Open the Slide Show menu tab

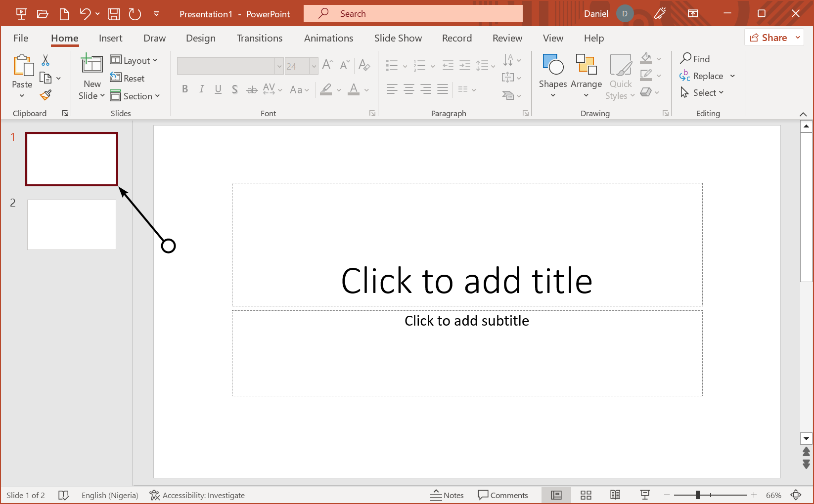[398, 38]
